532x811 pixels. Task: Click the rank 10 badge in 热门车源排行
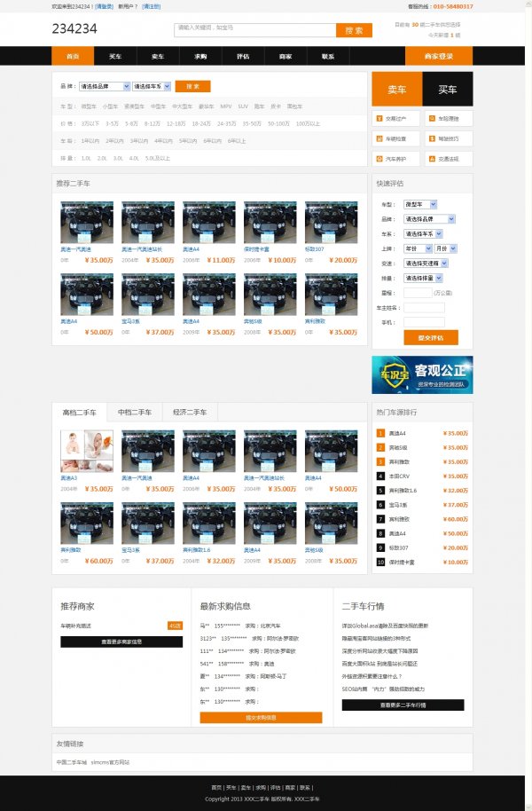click(380, 562)
